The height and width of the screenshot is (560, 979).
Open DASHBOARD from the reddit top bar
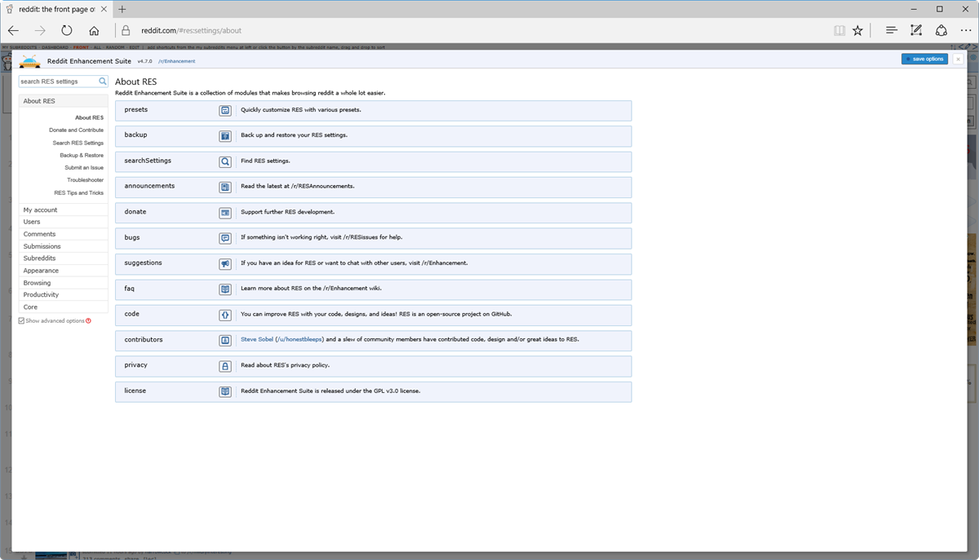pyautogui.click(x=55, y=46)
